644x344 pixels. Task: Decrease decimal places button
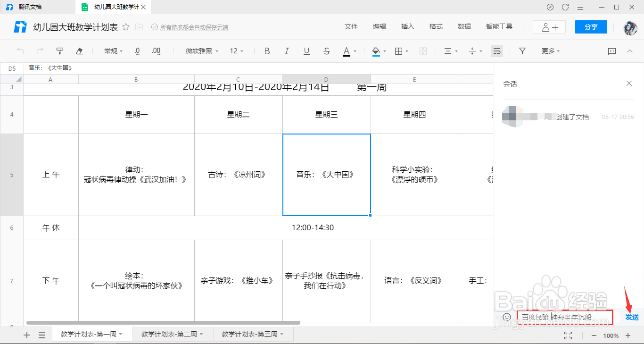137,51
